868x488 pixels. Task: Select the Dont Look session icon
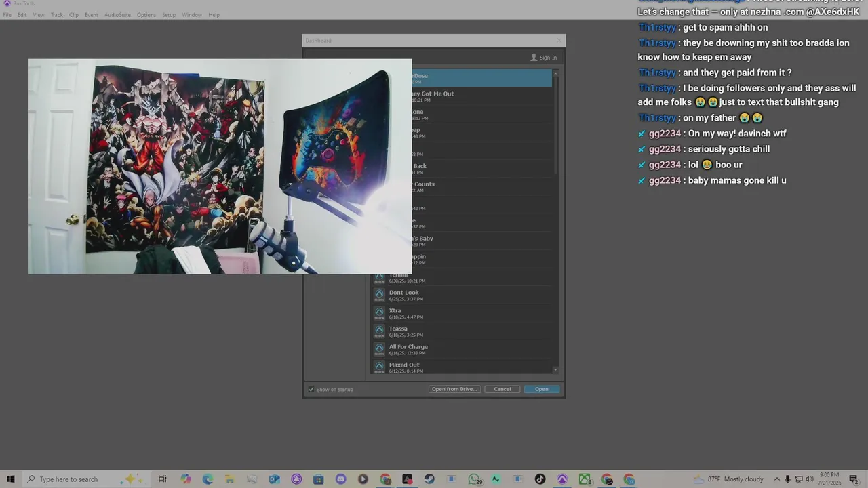tap(379, 295)
